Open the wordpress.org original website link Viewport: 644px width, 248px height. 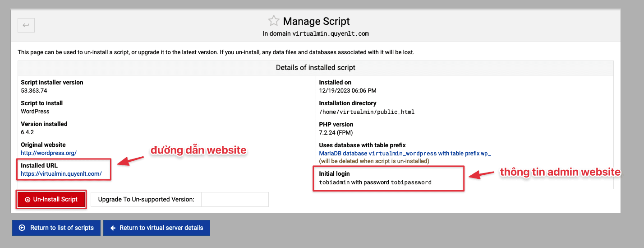49,153
